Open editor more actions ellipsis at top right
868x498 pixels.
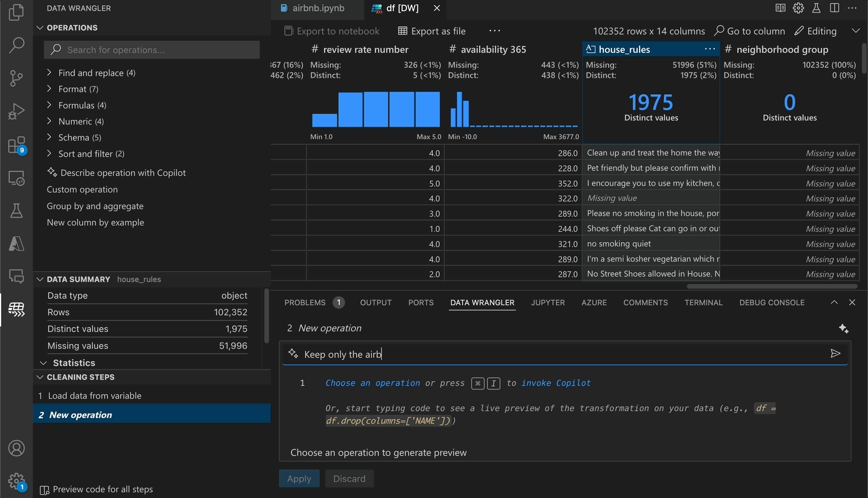pyautogui.click(x=852, y=8)
